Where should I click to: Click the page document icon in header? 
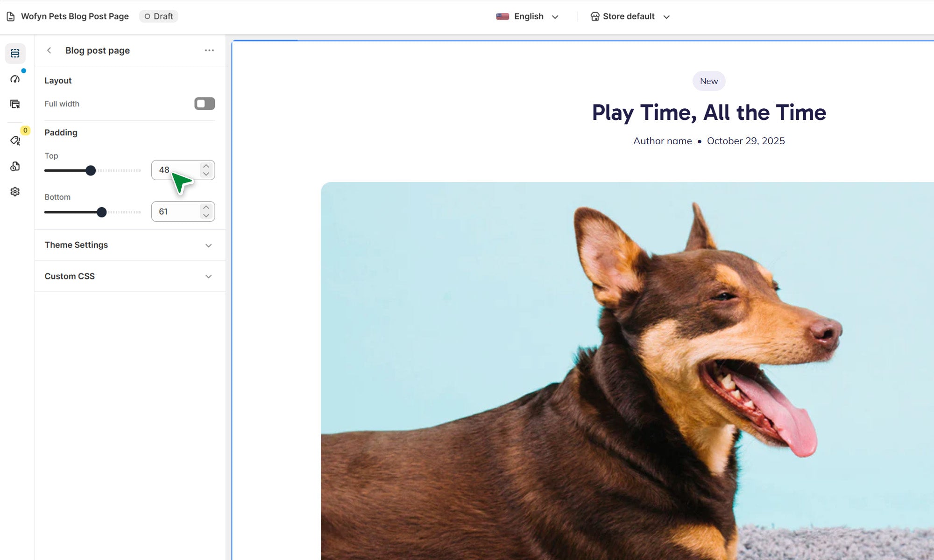click(10, 16)
